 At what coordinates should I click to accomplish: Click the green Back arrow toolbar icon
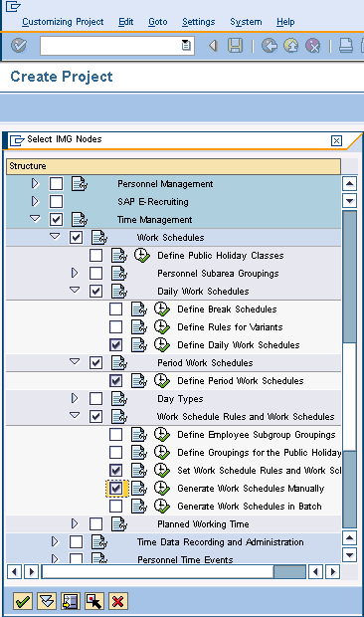coord(270,46)
